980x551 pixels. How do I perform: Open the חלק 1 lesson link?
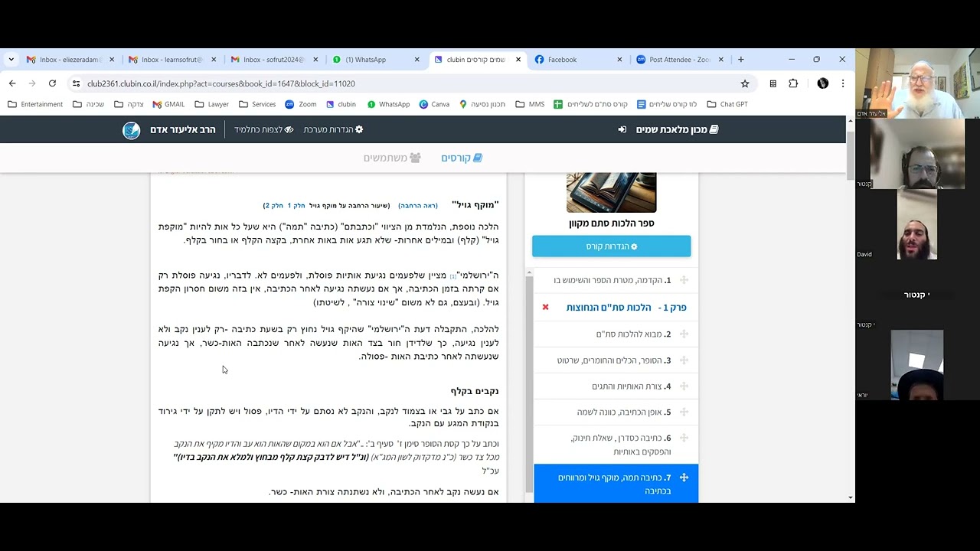295,206
